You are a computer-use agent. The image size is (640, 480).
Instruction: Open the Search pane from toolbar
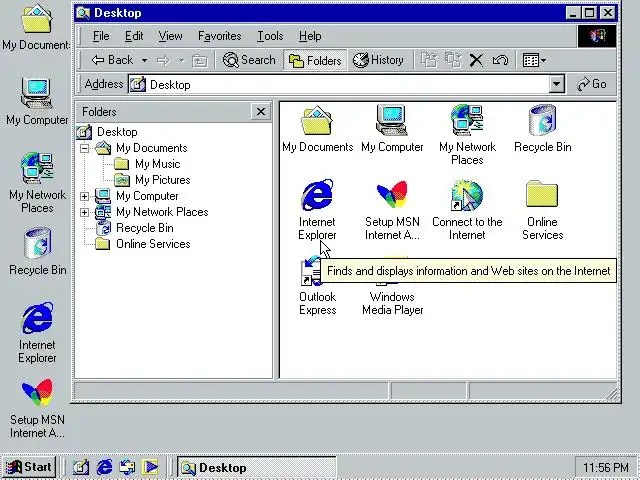click(x=249, y=60)
